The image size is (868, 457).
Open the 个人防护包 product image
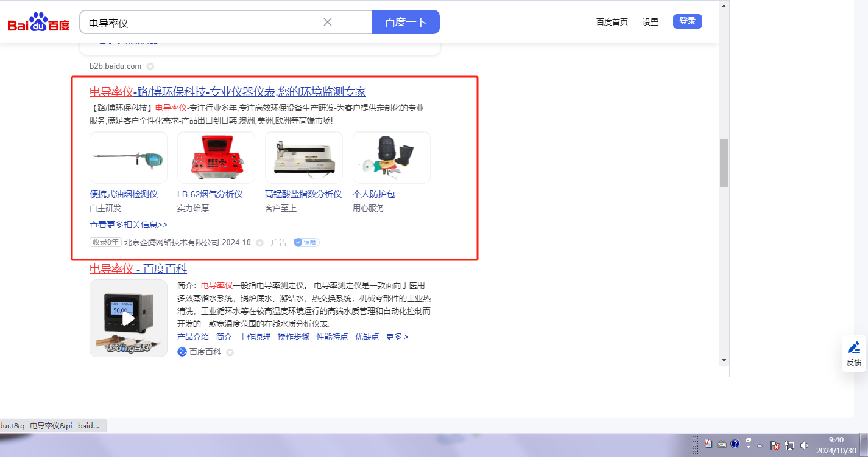(x=392, y=158)
